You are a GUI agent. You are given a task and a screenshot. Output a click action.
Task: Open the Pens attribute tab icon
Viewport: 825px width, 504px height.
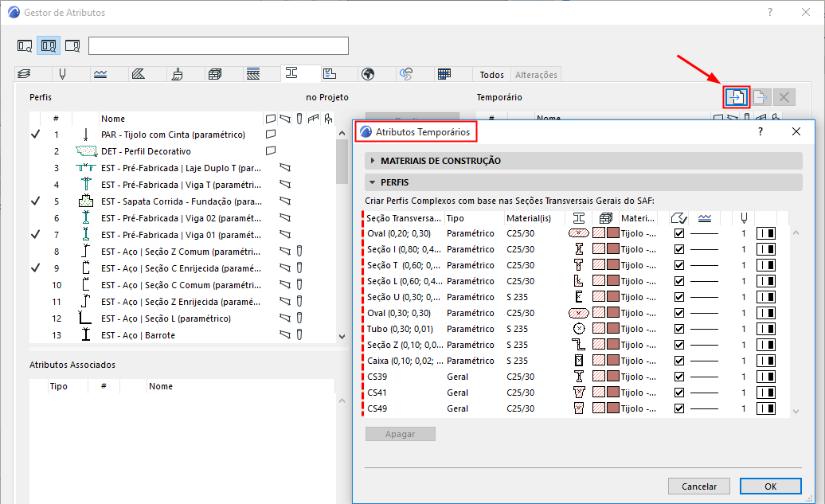[x=63, y=74]
